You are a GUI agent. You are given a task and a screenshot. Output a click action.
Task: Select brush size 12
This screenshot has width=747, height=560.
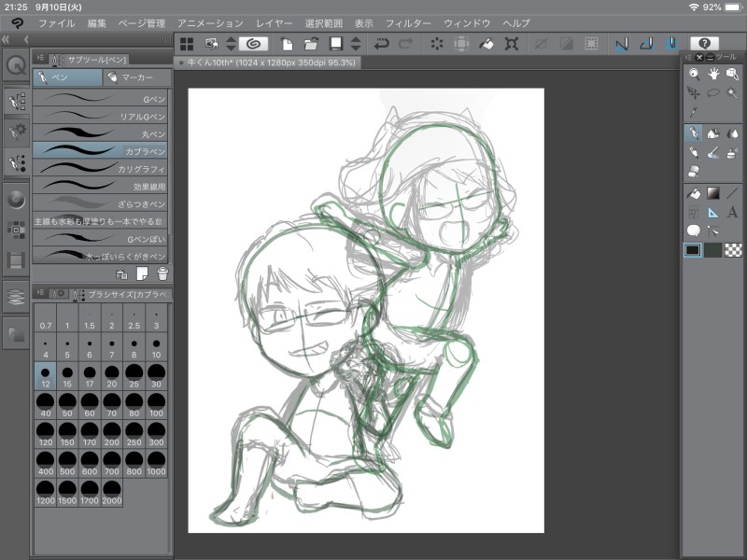[x=45, y=376]
